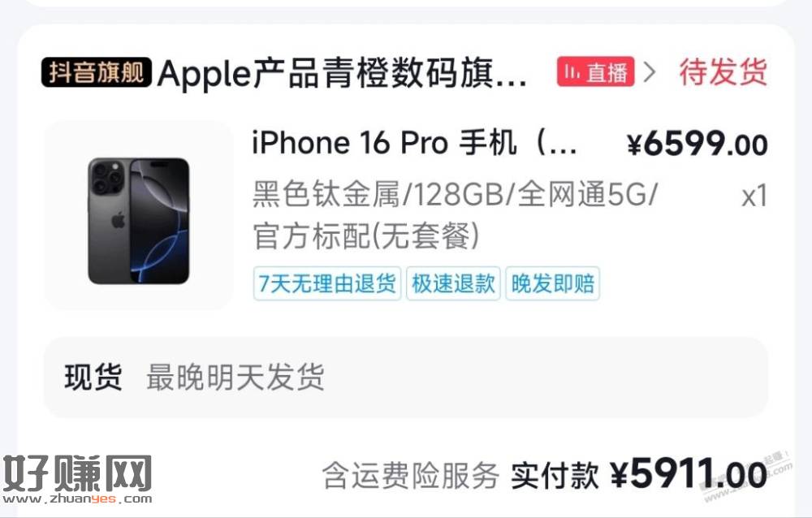Open the 直播 live stream badge
The image size is (812, 518).
(x=595, y=71)
